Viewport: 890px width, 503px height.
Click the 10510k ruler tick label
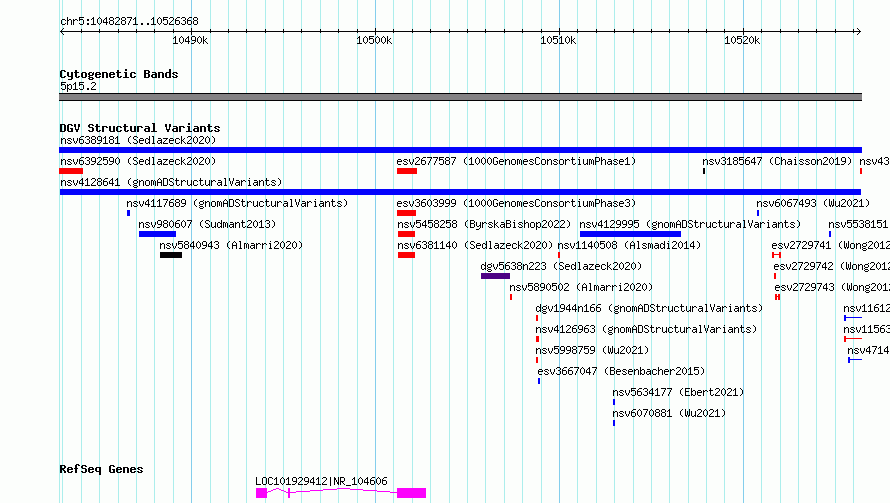point(558,40)
